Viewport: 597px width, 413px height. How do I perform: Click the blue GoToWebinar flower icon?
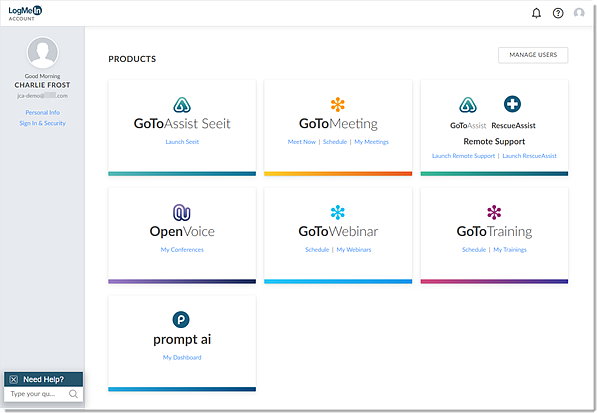[x=338, y=212]
